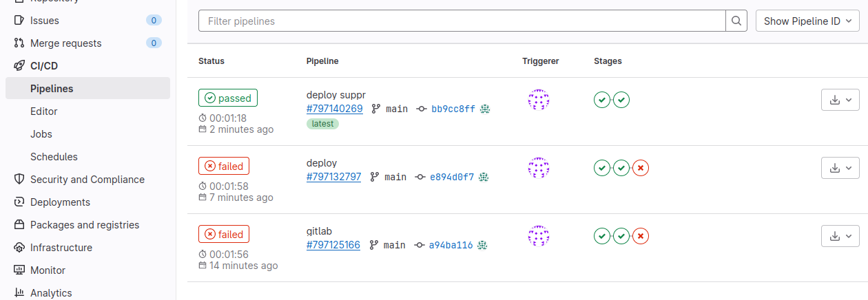
Task: Open artifacts download dropdown for pipeline #797125166
Action: tap(840, 236)
